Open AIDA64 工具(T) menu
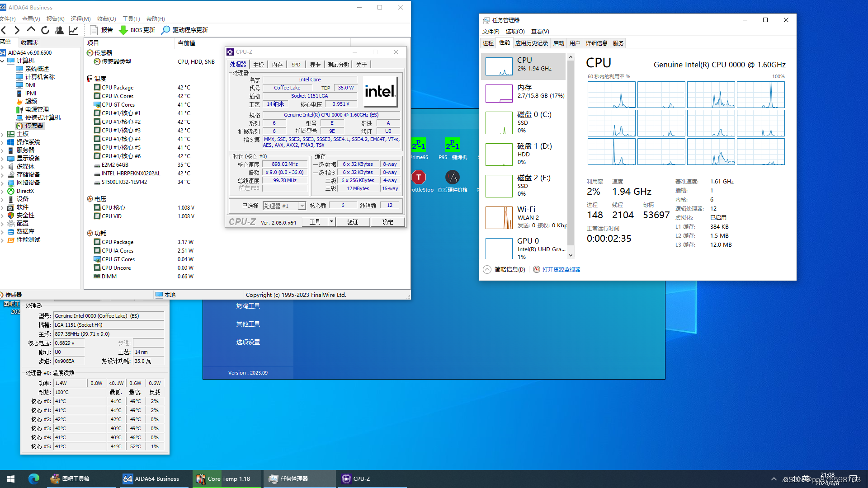 point(131,19)
